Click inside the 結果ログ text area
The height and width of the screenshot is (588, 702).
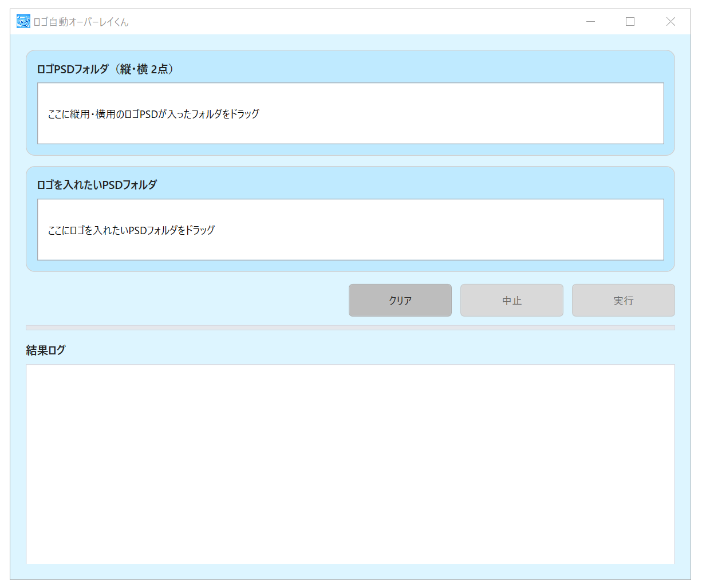click(x=350, y=464)
